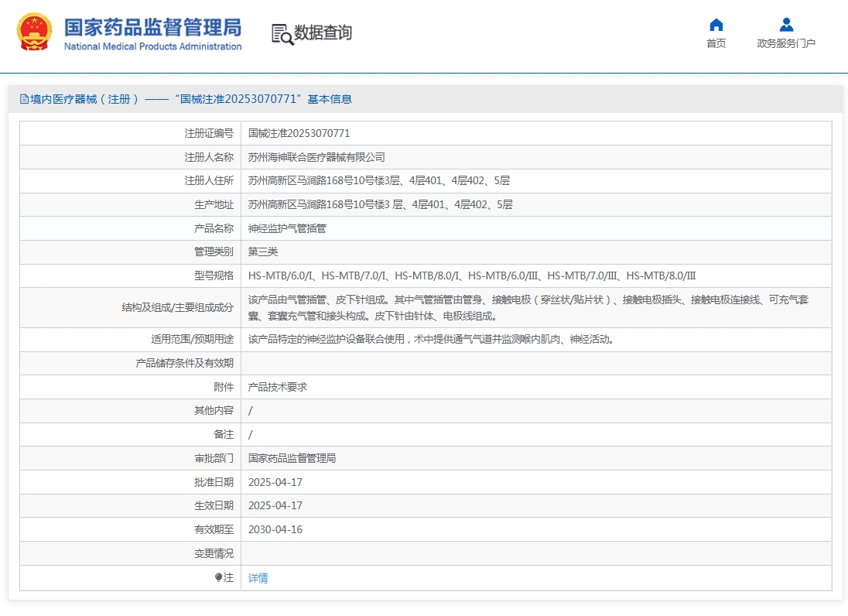The height and width of the screenshot is (616, 848).
Task: Click the 有效期至 label
Action: point(214,529)
